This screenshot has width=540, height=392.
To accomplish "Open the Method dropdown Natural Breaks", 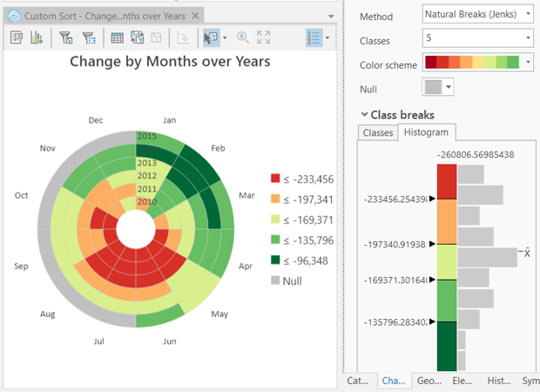I will (x=478, y=15).
